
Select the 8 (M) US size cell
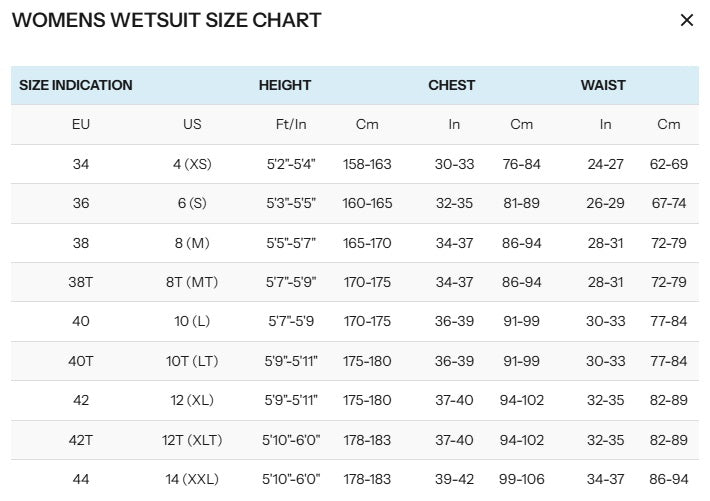coord(192,243)
